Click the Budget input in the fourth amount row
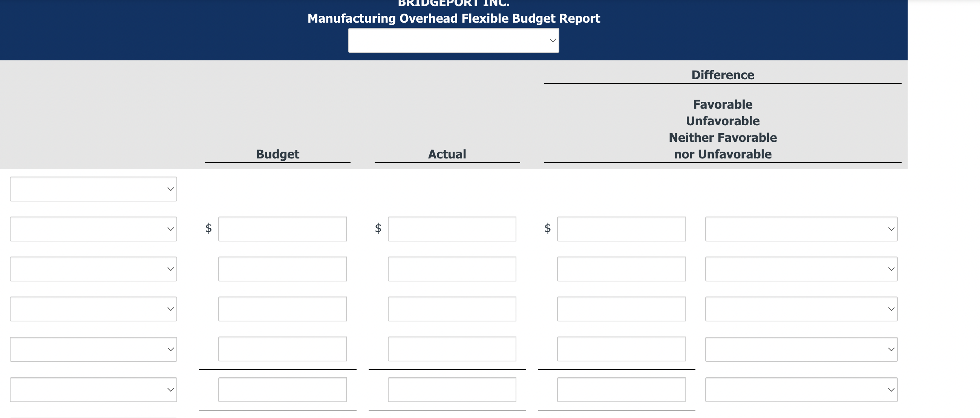The image size is (980, 418). [282, 349]
